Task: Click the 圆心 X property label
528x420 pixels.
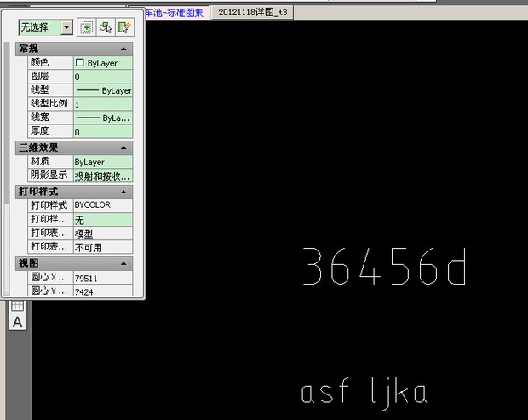Action: tap(49, 277)
